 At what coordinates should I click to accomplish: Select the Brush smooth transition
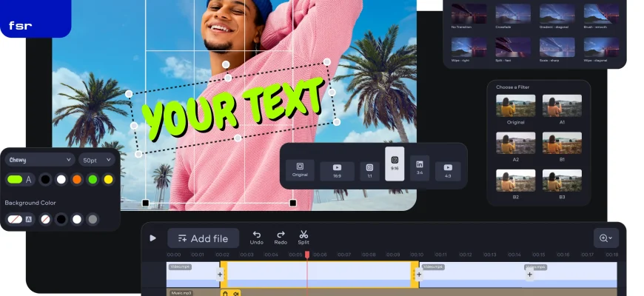[601, 13]
